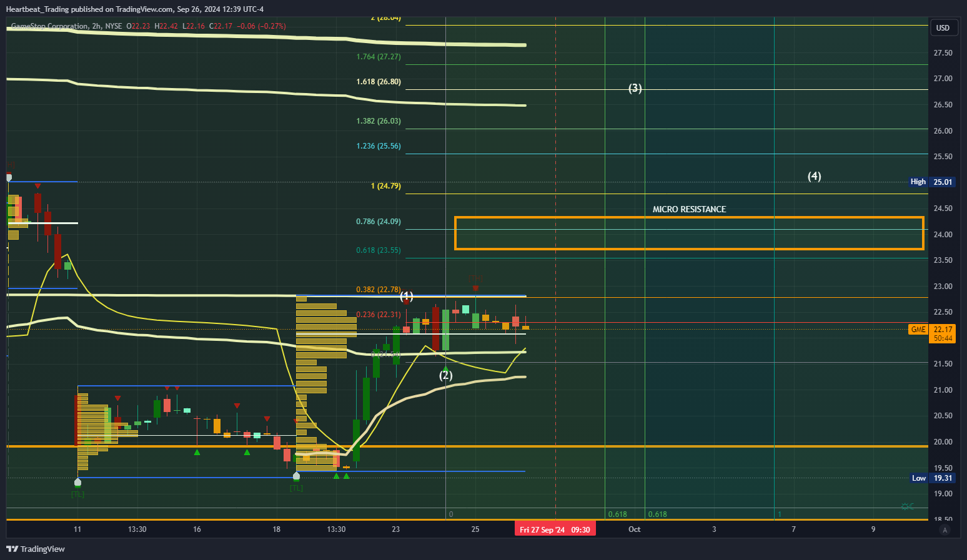Open the USD currency selector
This screenshot has height=560, width=967.
click(943, 27)
